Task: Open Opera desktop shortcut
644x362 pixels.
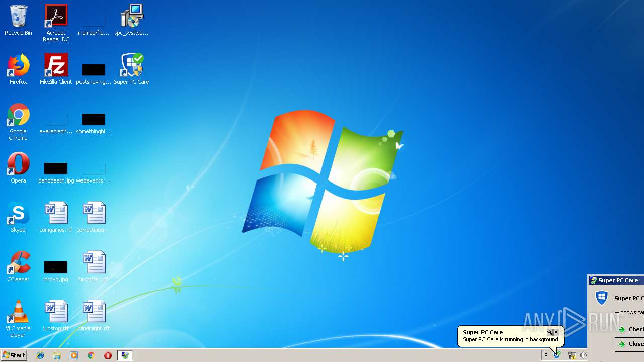Action: coord(18,168)
